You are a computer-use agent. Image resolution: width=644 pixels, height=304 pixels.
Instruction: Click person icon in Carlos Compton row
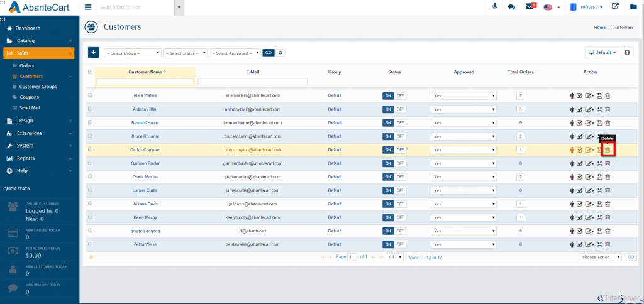(572, 150)
